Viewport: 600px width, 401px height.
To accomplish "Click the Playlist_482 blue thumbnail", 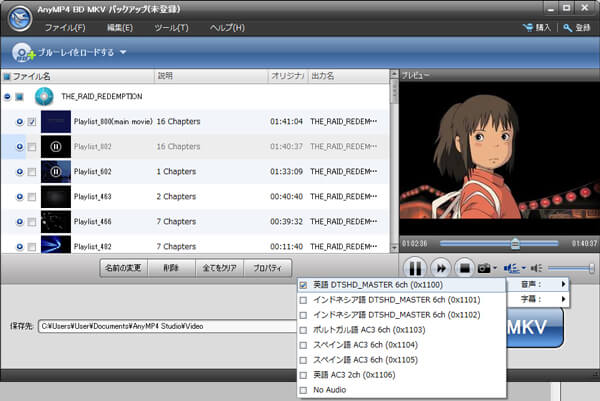I will (56, 244).
